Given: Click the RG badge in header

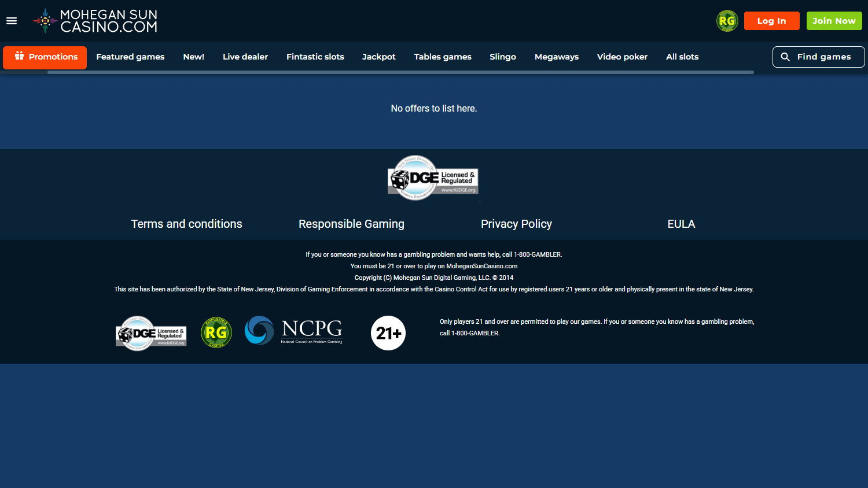Looking at the screenshot, I should 727,21.
